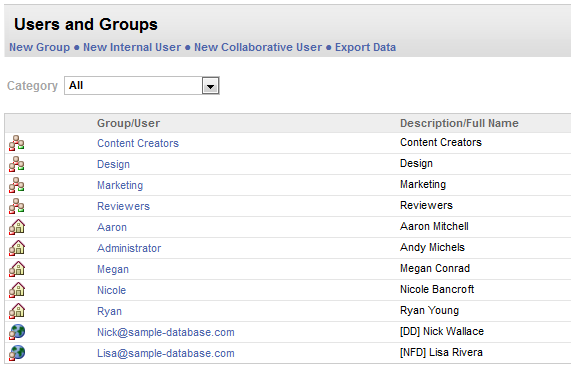Image resolution: width=571 pixels, height=369 pixels.
Task: Click the Category field showing All
Action: 142,86
